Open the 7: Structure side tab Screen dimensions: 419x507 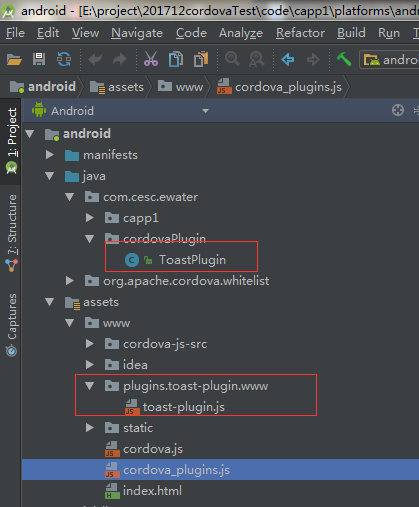click(x=11, y=233)
